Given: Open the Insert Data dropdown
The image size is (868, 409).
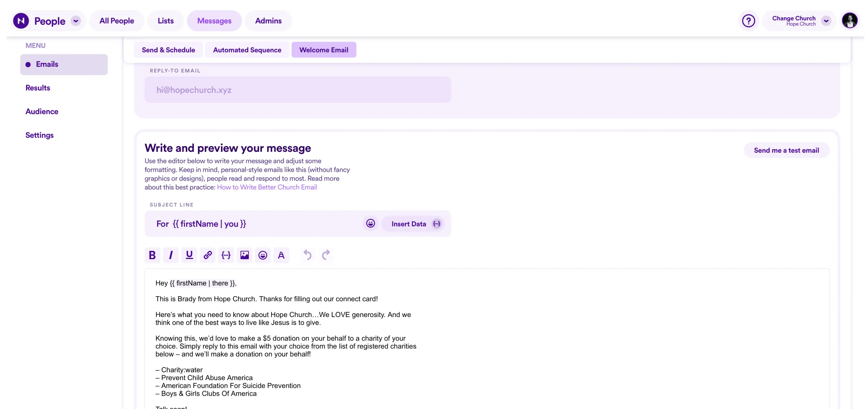Looking at the screenshot, I should (x=414, y=224).
